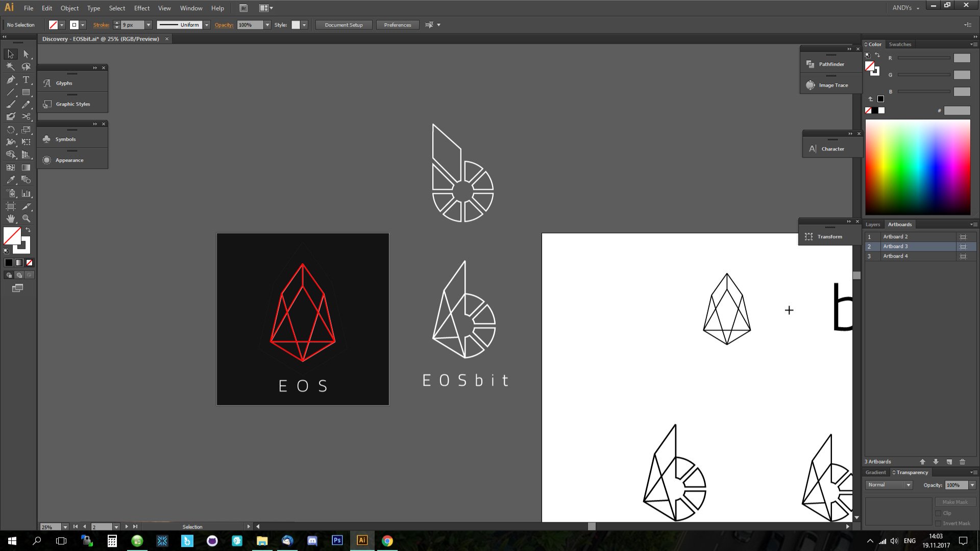980x551 pixels.
Task: Open the Image Trace panel
Action: [x=833, y=85]
